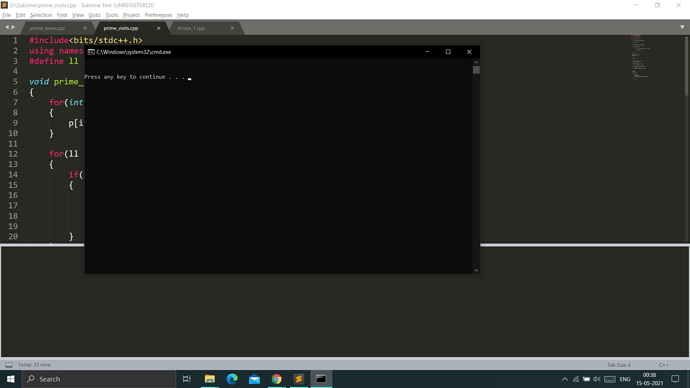Open the Tab Size 4 setting
The height and width of the screenshot is (388, 690).
[619, 365]
